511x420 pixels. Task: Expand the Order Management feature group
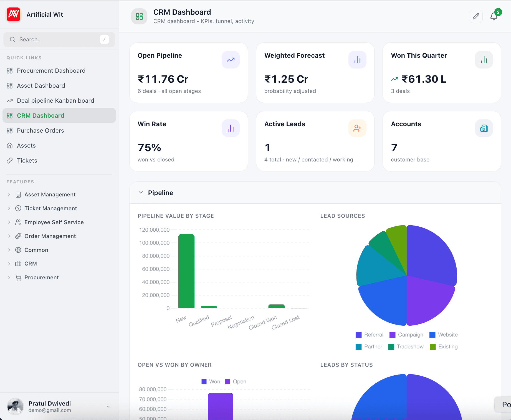(x=9, y=236)
